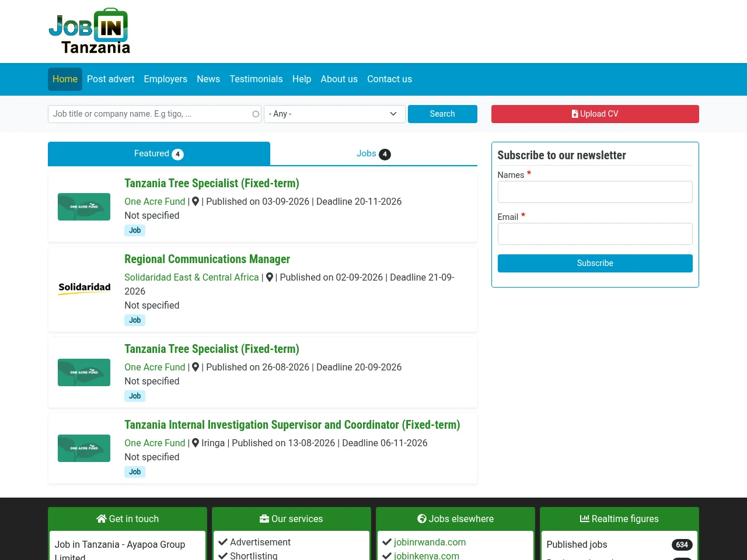Open Testimonials in the navigation bar

[x=256, y=79]
